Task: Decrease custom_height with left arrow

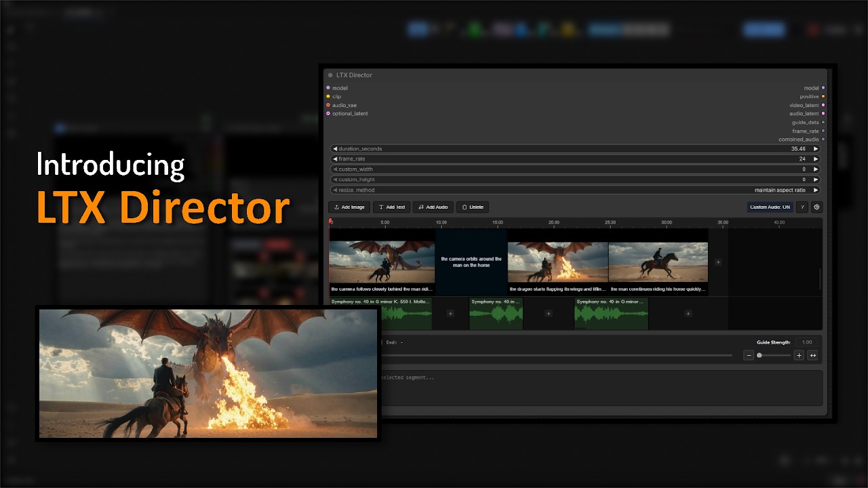Action: tap(334, 180)
